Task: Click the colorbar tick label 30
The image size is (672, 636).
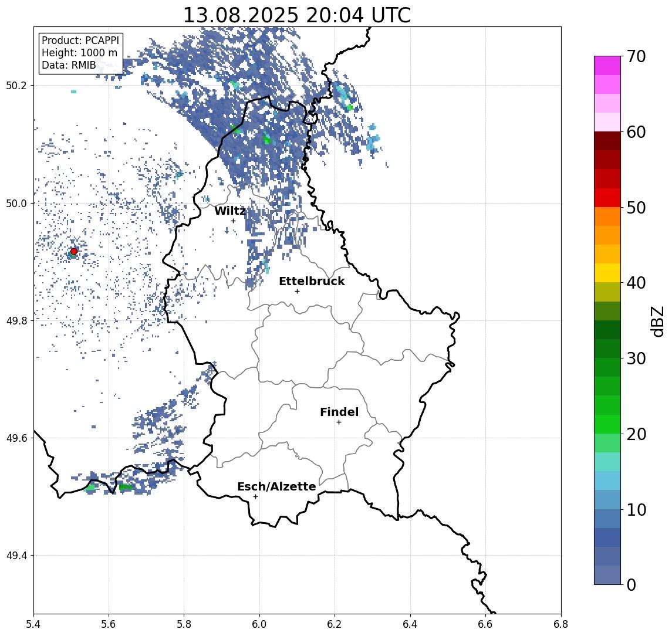Action: (636, 358)
